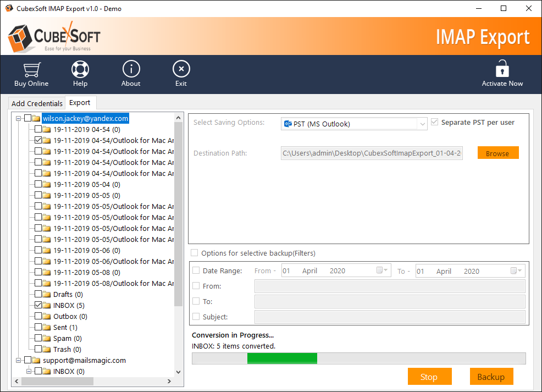This screenshot has width=542, height=392.
Task: Click the folder icon beside Outbox (0)
Action: tap(47, 317)
